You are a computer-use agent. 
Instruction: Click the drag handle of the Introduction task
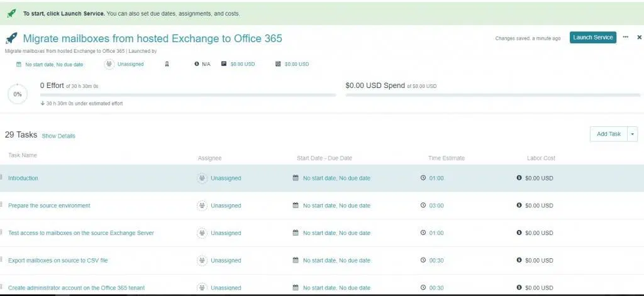2,178
